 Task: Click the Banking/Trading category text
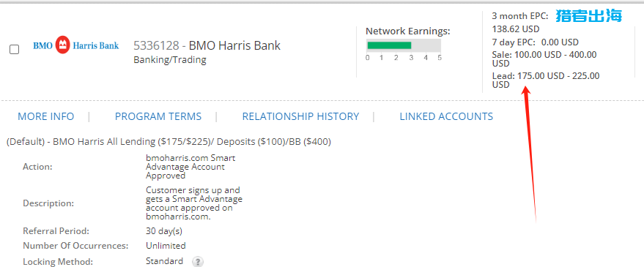pos(170,60)
